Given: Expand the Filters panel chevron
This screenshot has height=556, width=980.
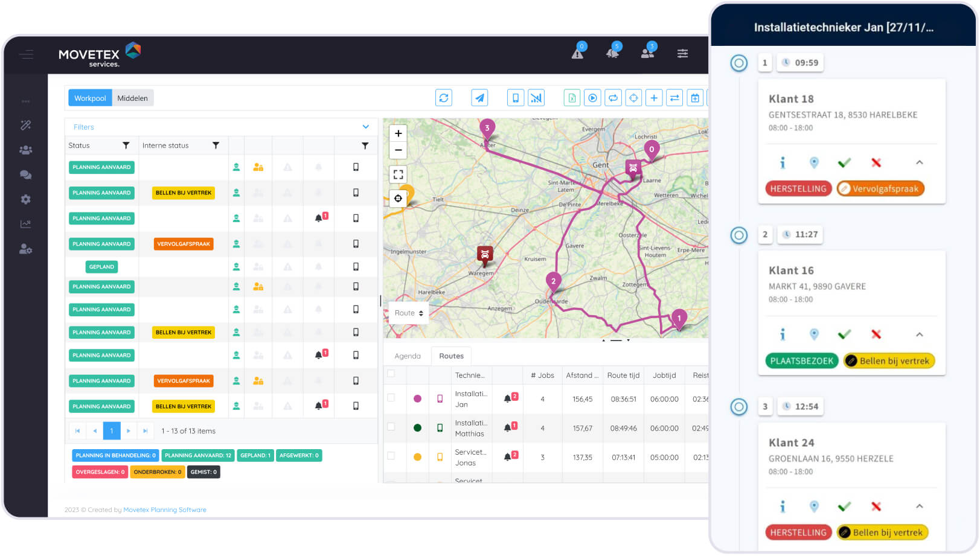Looking at the screenshot, I should [x=365, y=127].
